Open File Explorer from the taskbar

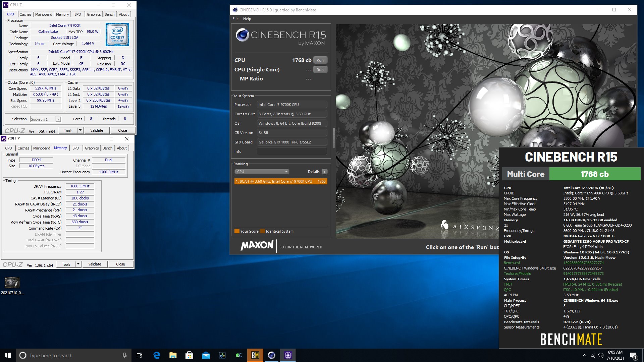click(x=173, y=355)
